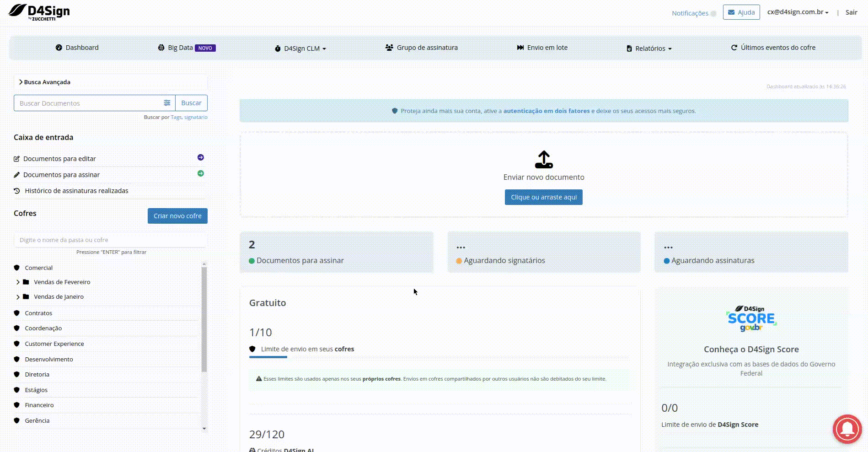Open the D4Sign CLM dropdown menu
Screen dimensions: 868x452
300,48
